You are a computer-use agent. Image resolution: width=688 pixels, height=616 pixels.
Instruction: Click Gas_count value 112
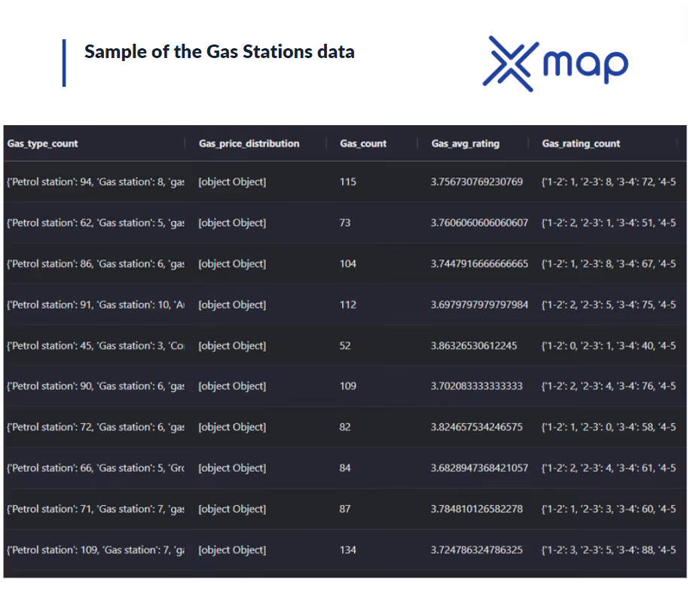tap(348, 305)
